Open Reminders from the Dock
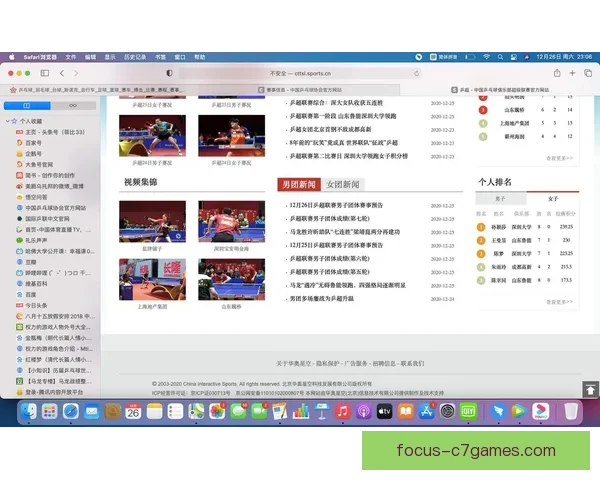 175,411
